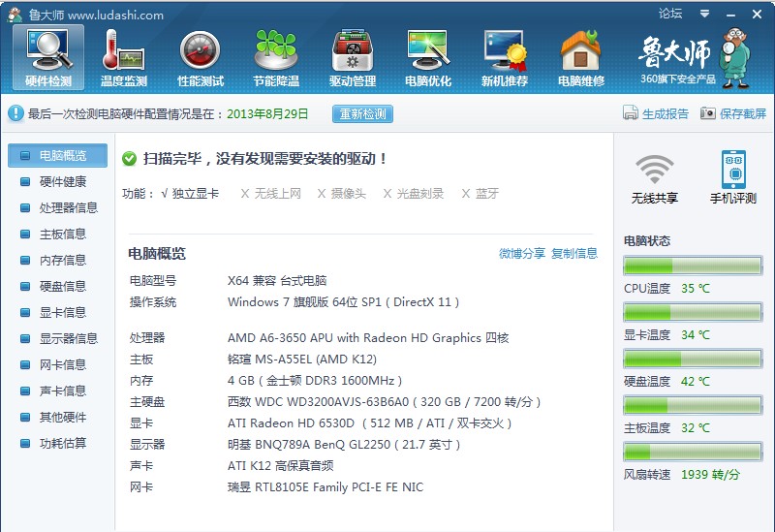Go to 功耗估算 sidebar item
The image size is (775, 532).
[x=62, y=443]
